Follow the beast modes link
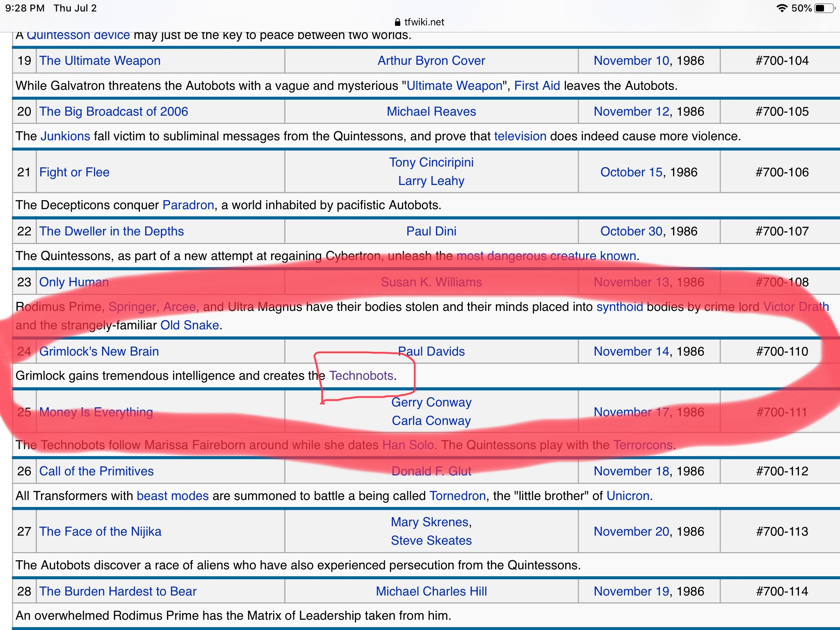This screenshot has width=840, height=630. 173,496
